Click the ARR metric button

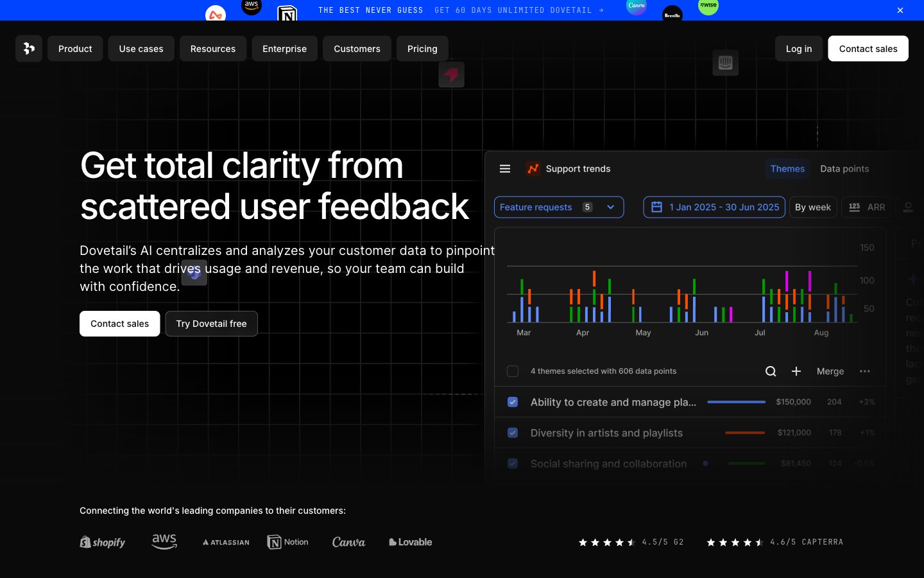866,207
